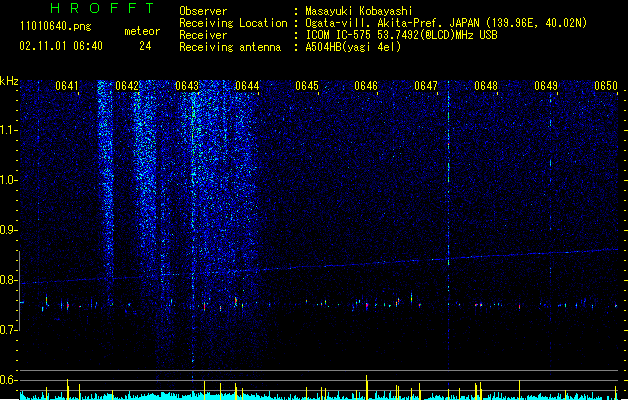
Task: Select the location Ogata-vill. Akita-Pref. JAPAN
Action: 392,23
